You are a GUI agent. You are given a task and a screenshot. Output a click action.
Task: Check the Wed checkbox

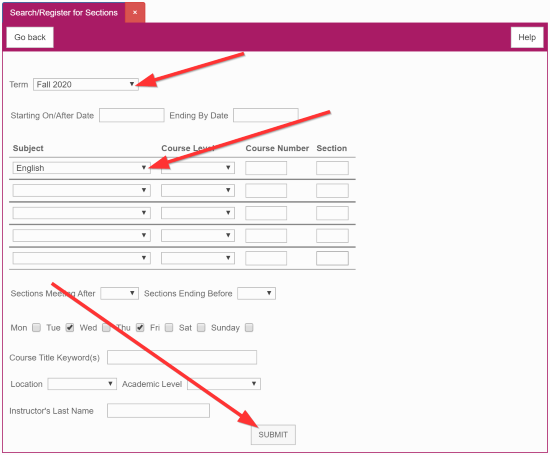pos(106,328)
